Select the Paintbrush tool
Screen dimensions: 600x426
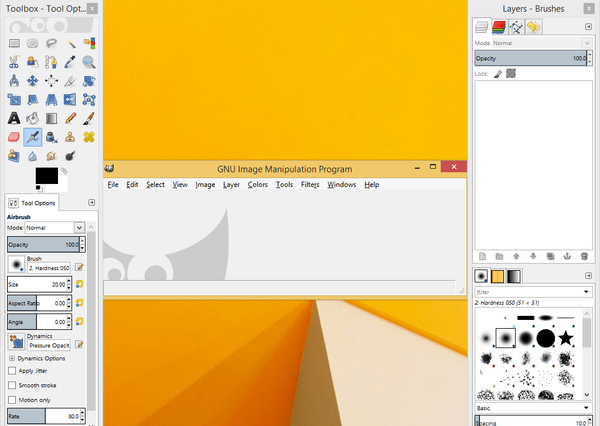(89, 118)
